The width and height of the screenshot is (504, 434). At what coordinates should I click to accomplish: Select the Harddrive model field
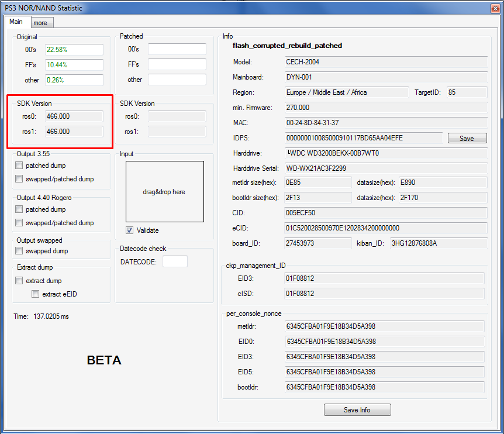pos(386,153)
